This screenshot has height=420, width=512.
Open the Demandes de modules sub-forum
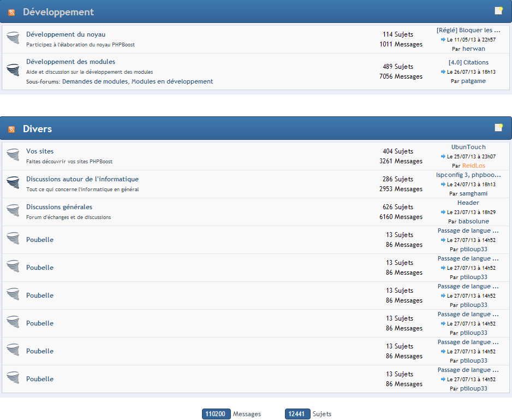click(x=95, y=81)
